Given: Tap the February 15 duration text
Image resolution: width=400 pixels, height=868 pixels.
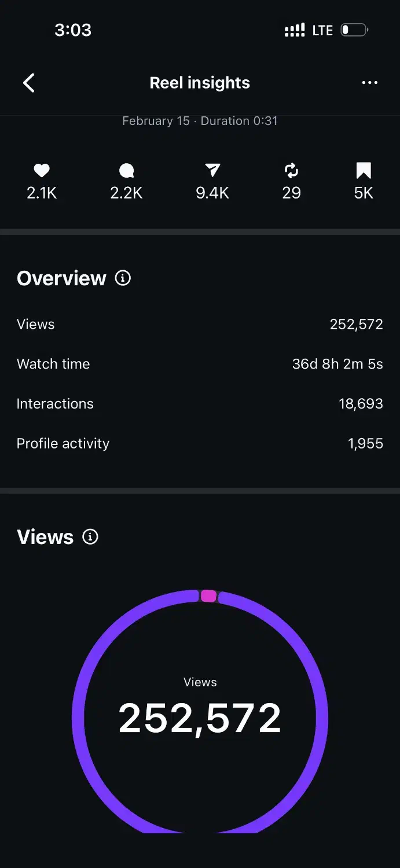Looking at the screenshot, I should pyautogui.click(x=200, y=121).
